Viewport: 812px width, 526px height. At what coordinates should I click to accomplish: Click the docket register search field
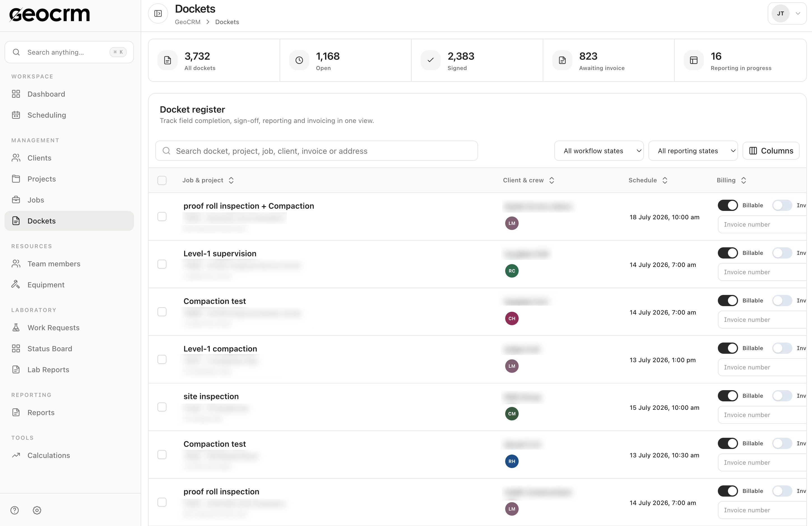[x=317, y=151]
